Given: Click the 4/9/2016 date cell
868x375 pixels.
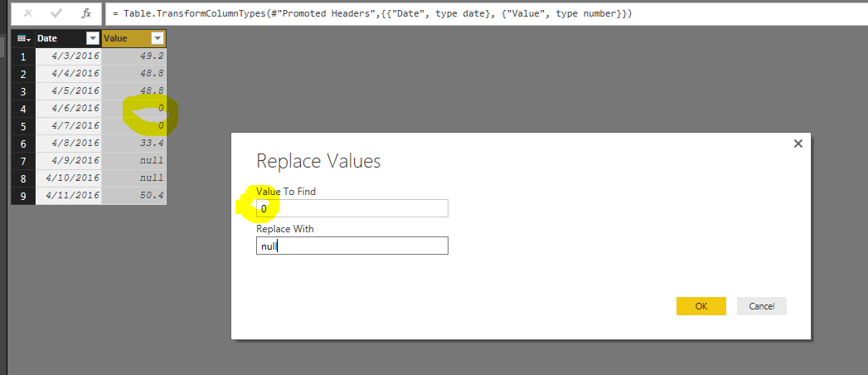Looking at the screenshot, I should 68,161.
